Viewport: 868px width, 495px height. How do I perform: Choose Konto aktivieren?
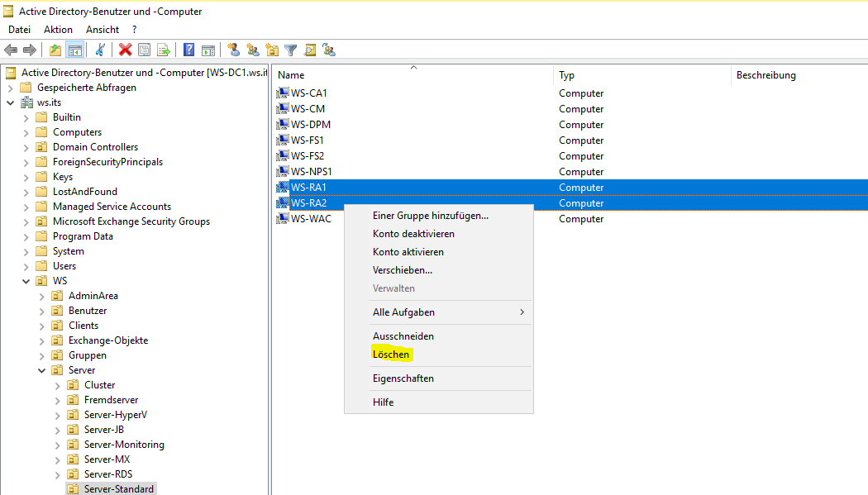pyautogui.click(x=408, y=252)
